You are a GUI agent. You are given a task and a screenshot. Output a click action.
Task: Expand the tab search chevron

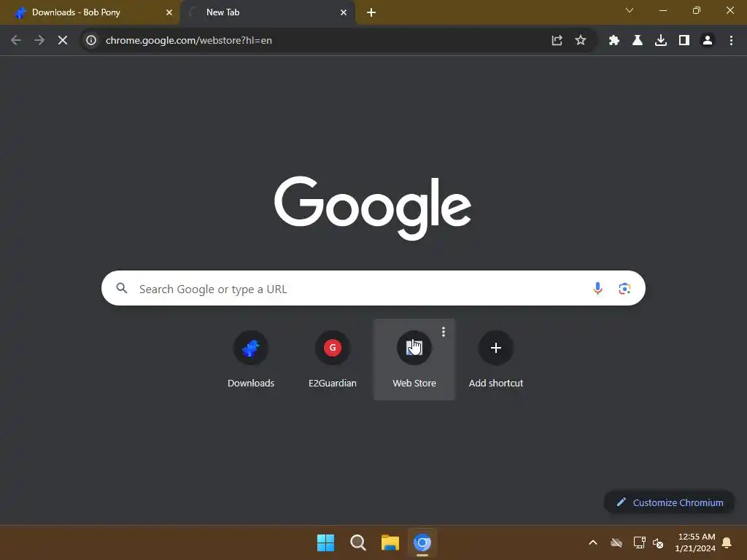coord(630,10)
